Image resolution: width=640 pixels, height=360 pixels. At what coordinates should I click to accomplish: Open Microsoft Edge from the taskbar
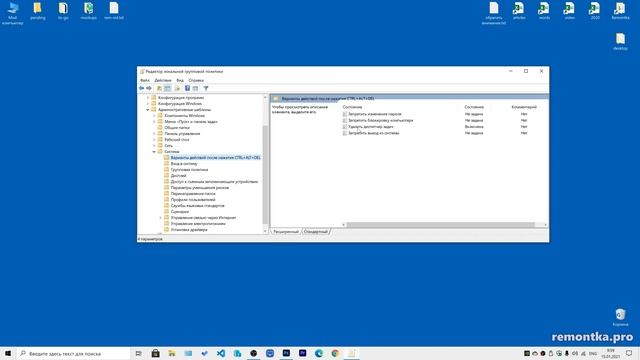click(x=319, y=353)
